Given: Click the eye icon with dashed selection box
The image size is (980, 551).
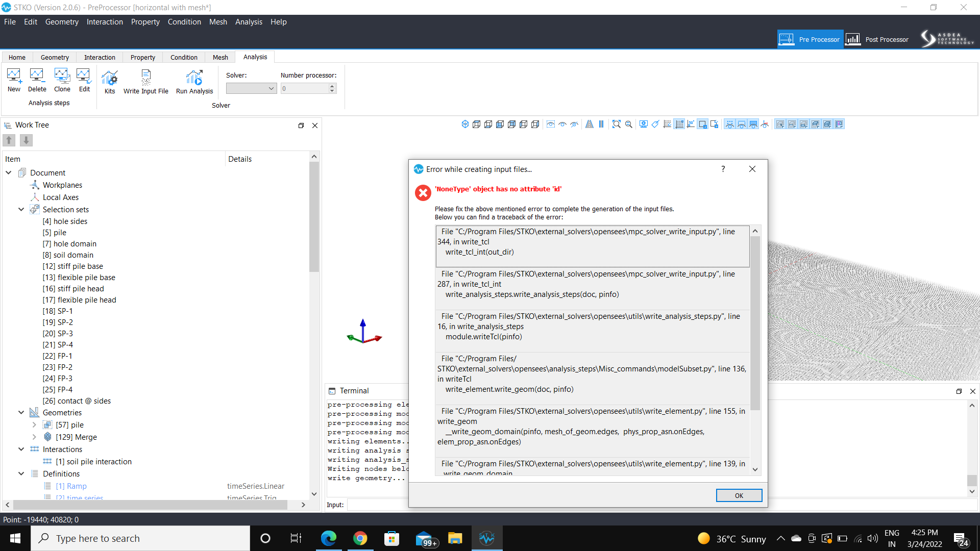Looking at the screenshot, I should click(x=551, y=124).
